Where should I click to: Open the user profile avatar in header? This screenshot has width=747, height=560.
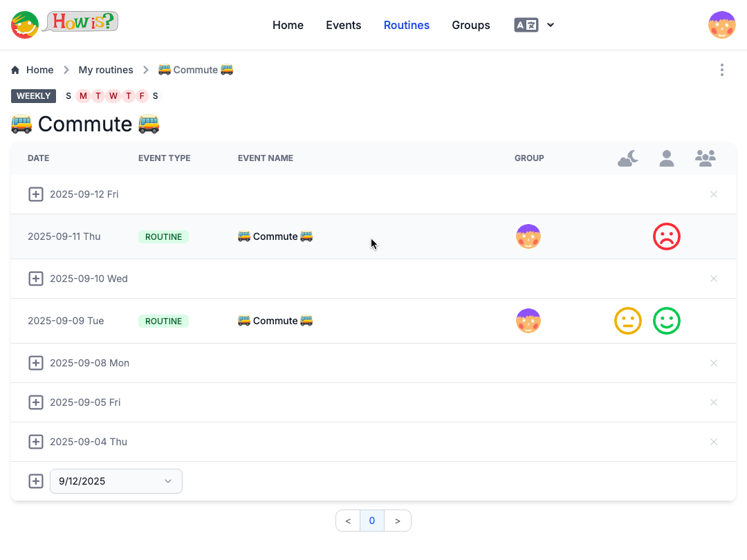[721, 25]
